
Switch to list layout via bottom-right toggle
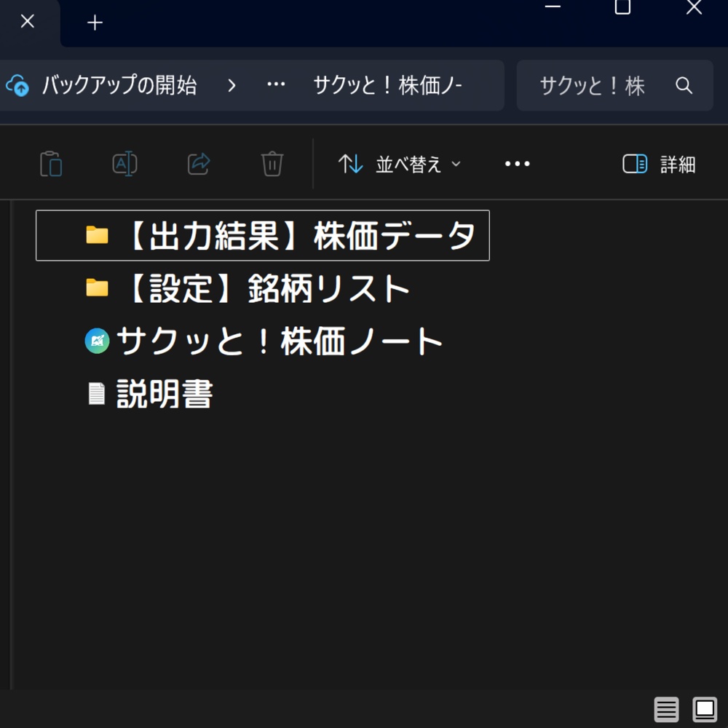666,709
